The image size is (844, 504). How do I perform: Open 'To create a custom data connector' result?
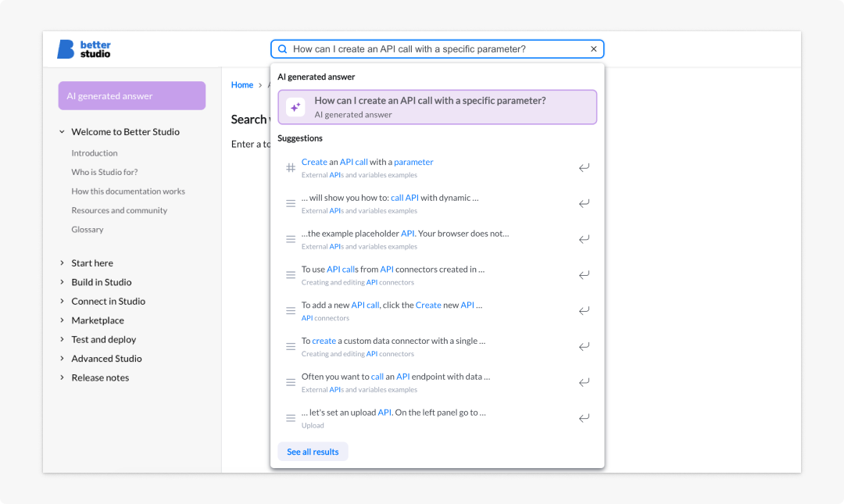437,347
